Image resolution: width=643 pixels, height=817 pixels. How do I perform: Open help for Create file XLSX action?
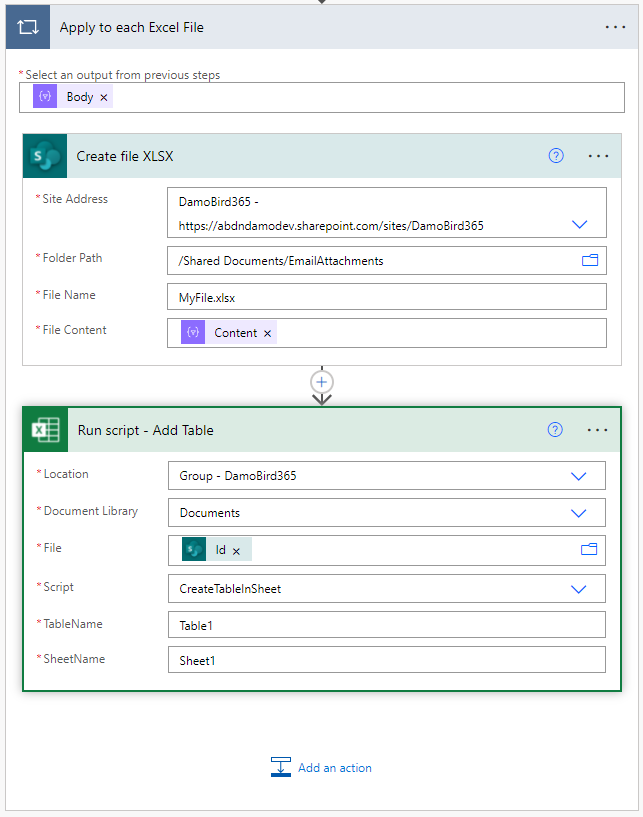(x=556, y=155)
